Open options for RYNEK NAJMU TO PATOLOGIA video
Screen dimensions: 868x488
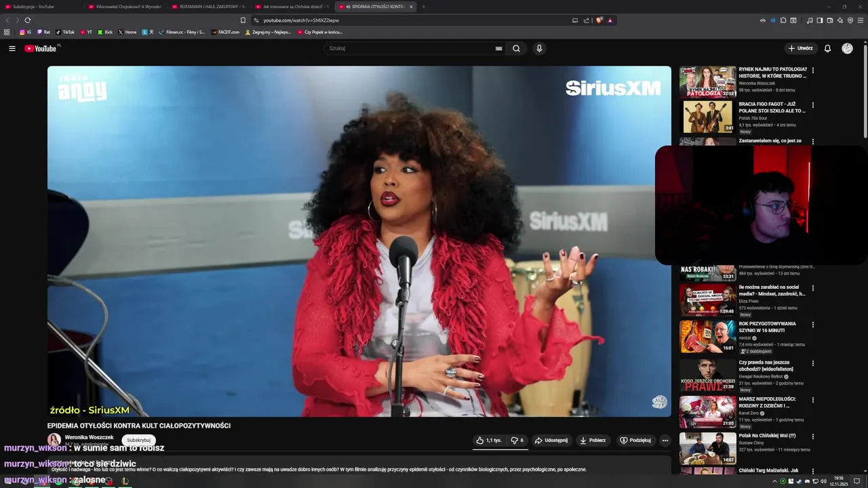pos(813,70)
